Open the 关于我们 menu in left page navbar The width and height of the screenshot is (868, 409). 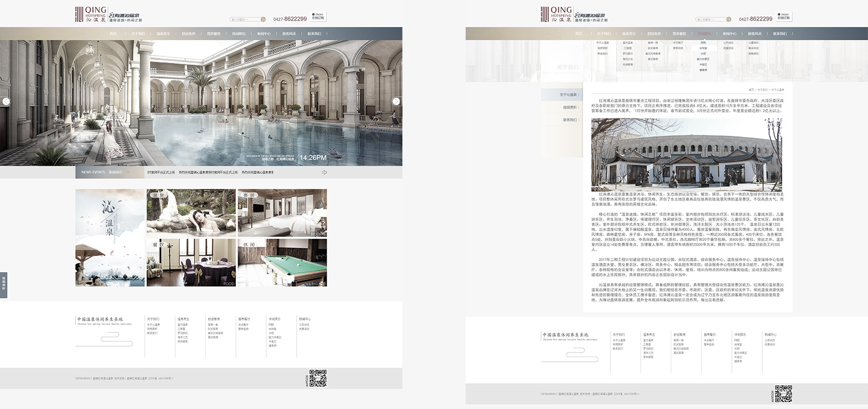pyautogui.click(x=138, y=34)
